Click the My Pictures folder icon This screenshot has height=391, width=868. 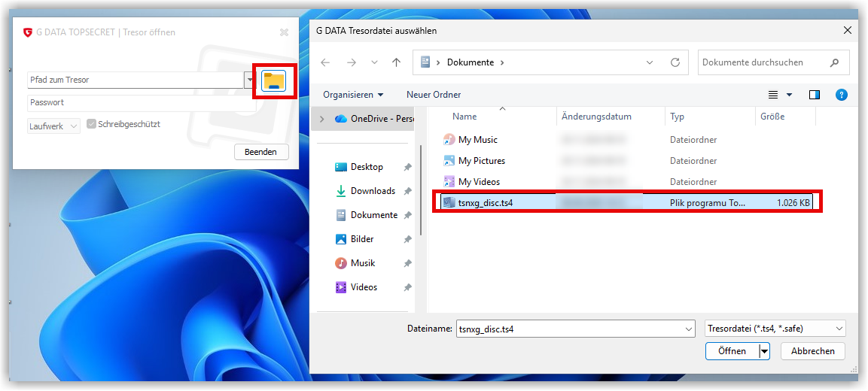pos(449,161)
